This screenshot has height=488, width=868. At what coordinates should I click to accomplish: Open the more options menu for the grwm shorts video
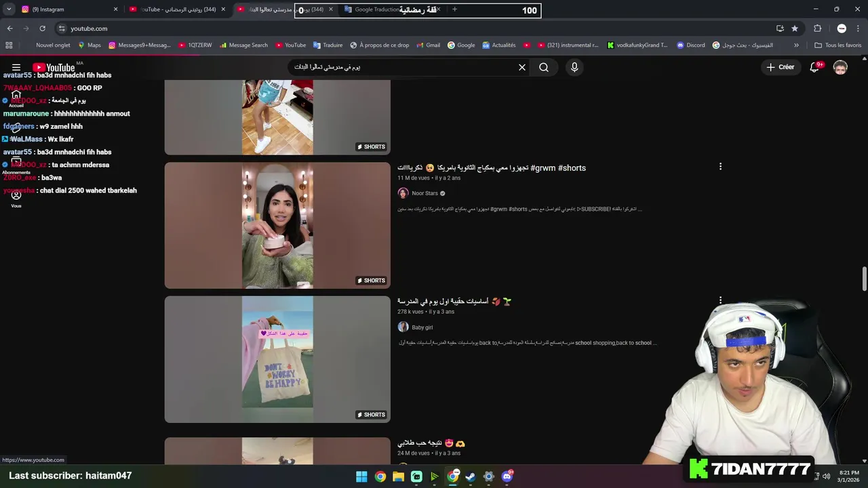coord(720,166)
